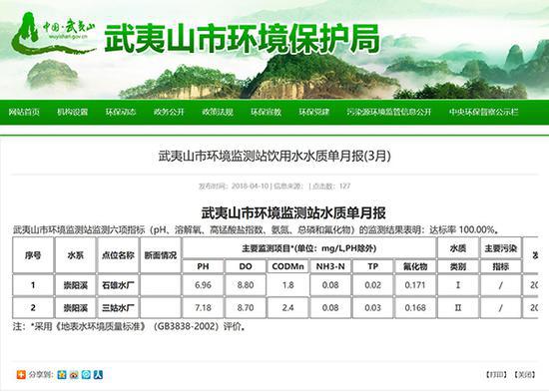Click the 打印 print link
This screenshot has height=392, width=549.
pyautogui.click(x=496, y=374)
